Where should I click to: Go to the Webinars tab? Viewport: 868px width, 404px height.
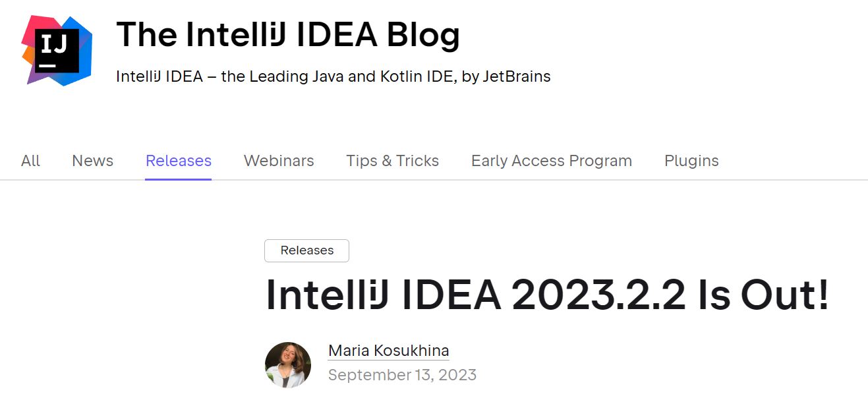[279, 161]
